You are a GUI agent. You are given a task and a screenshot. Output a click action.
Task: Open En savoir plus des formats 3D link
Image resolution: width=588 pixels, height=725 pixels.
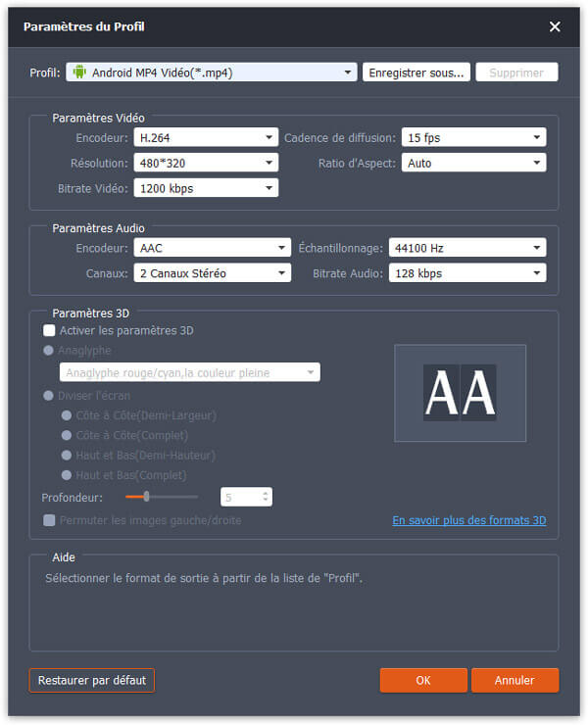469,521
